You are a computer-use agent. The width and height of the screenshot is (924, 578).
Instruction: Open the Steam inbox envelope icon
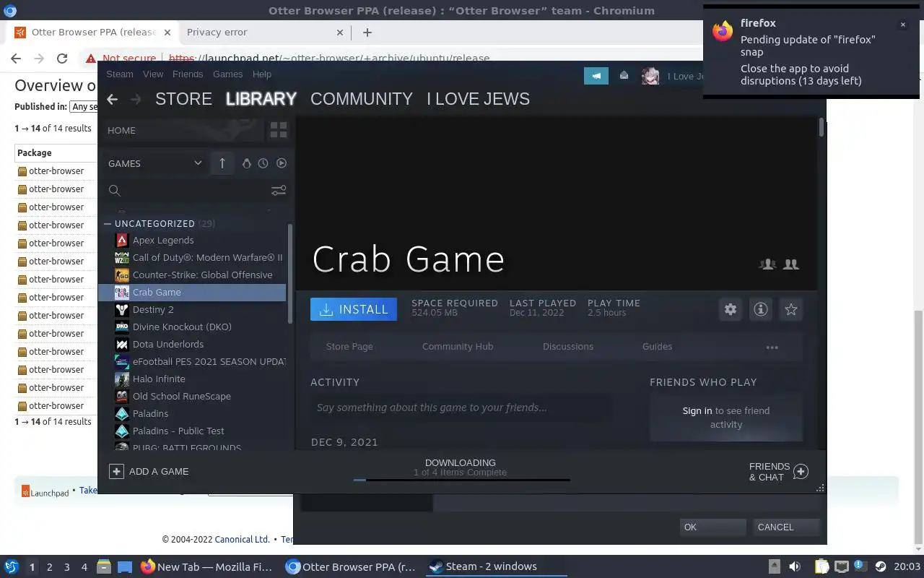[624, 75]
